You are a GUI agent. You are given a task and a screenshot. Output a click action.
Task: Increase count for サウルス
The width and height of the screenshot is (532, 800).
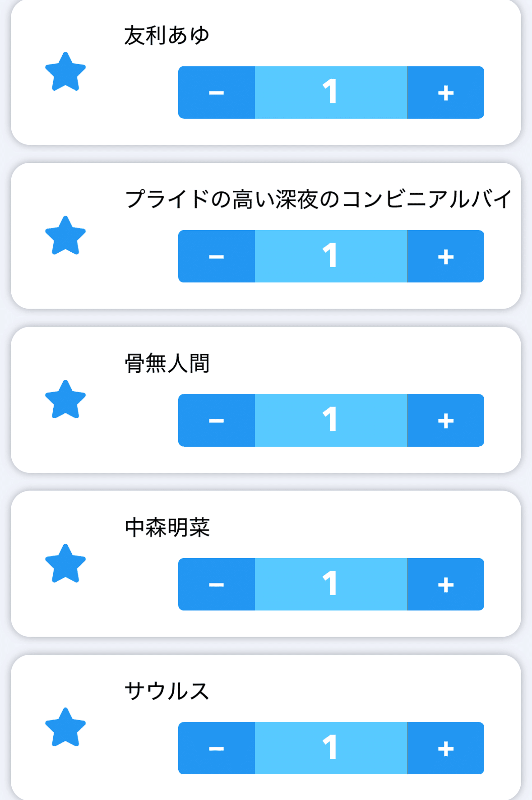pyautogui.click(x=445, y=748)
